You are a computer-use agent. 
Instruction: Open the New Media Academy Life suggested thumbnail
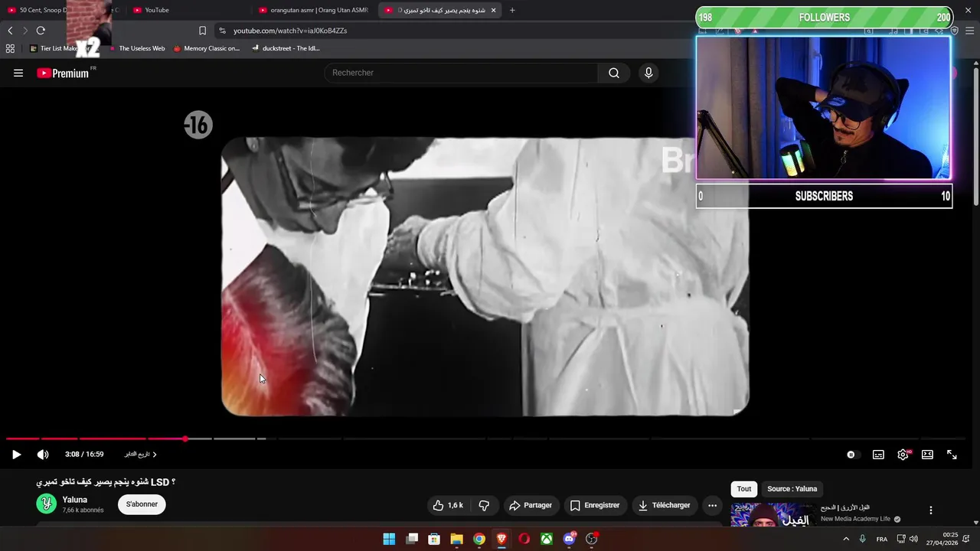(x=772, y=515)
